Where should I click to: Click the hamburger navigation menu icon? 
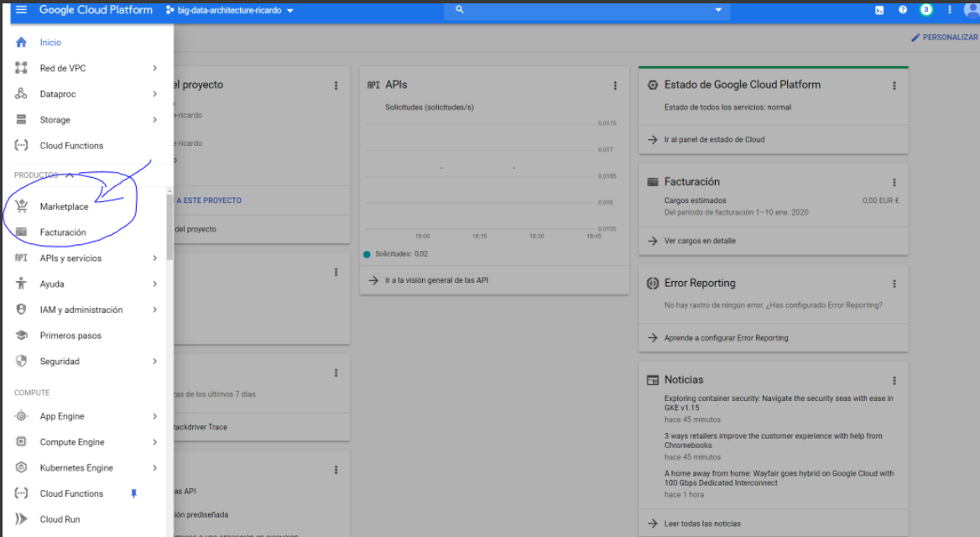pyautogui.click(x=21, y=10)
